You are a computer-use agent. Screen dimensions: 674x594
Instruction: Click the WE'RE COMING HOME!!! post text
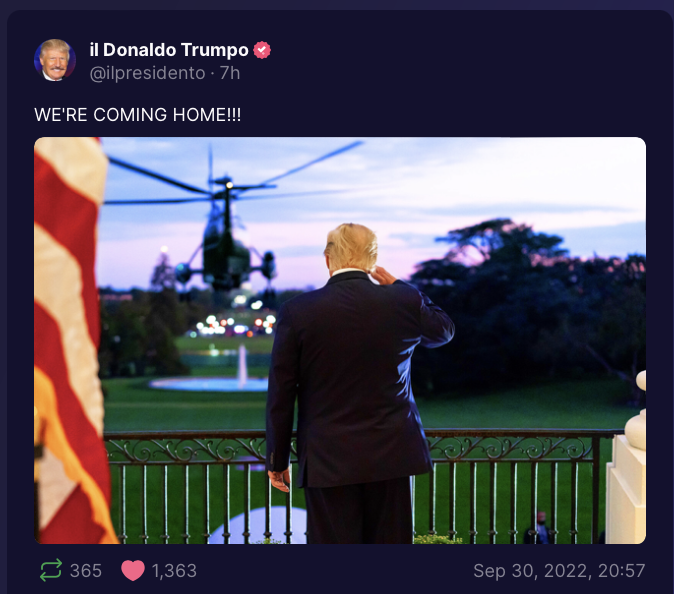click(x=138, y=115)
